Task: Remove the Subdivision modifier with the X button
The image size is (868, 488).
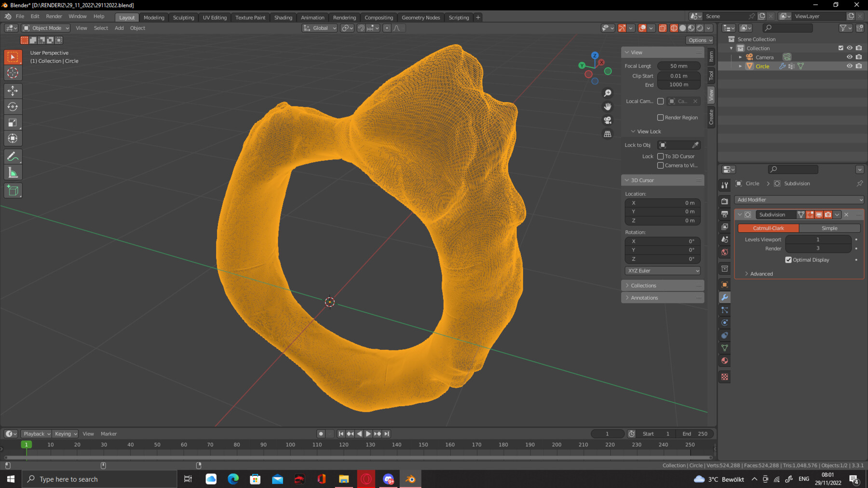Action: [846, 214]
